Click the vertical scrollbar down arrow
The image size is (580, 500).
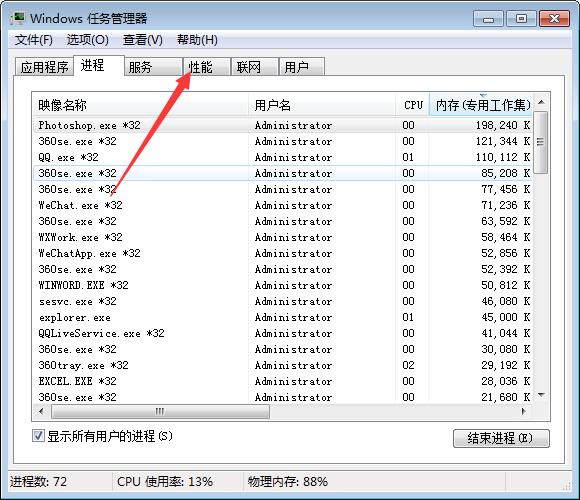(541, 395)
